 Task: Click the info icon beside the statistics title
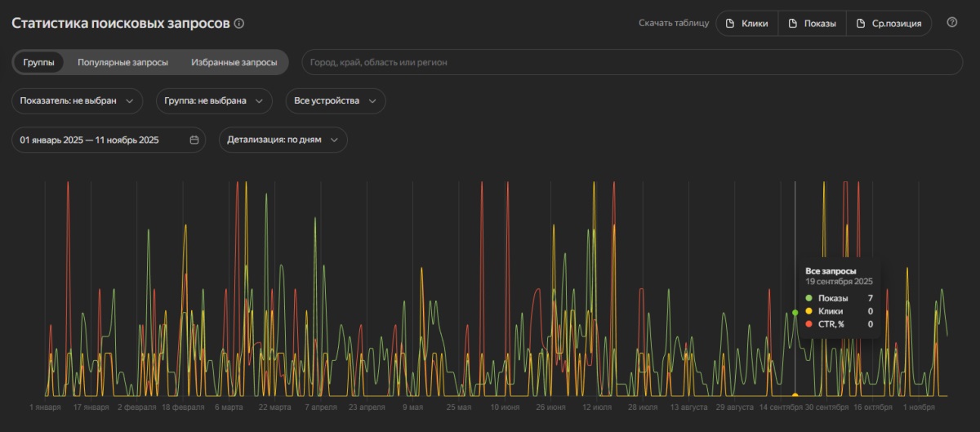(x=238, y=24)
